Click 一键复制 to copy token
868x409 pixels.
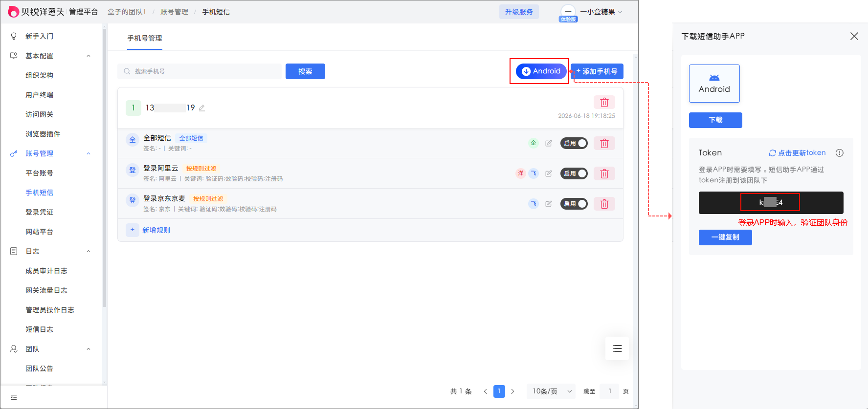tap(725, 237)
